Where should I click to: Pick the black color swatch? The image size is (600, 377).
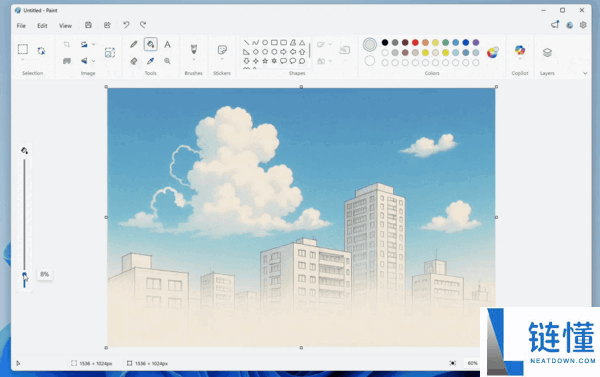tap(385, 42)
